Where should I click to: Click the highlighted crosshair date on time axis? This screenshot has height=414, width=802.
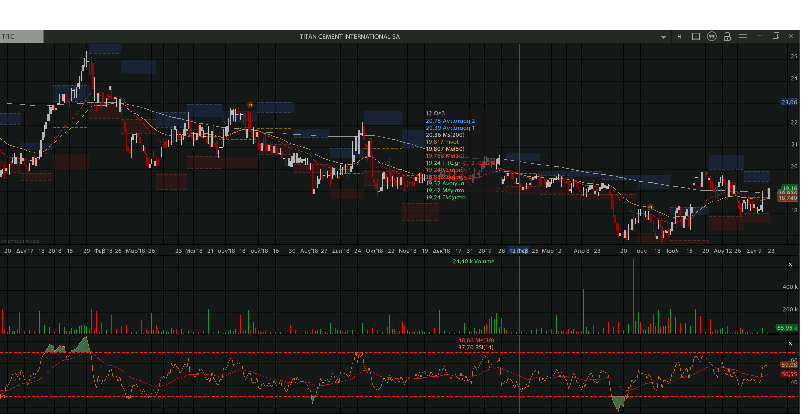520,251
